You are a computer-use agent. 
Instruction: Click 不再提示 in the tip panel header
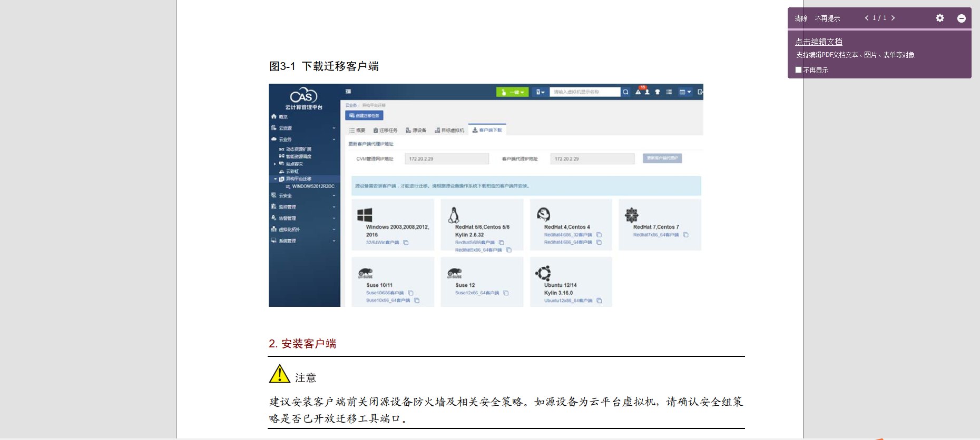(x=827, y=18)
